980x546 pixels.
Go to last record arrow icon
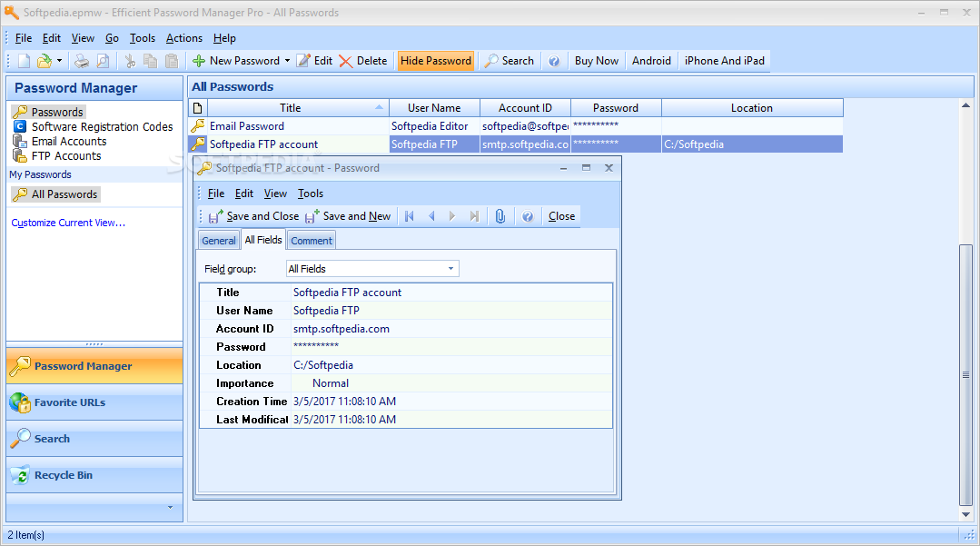474,216
